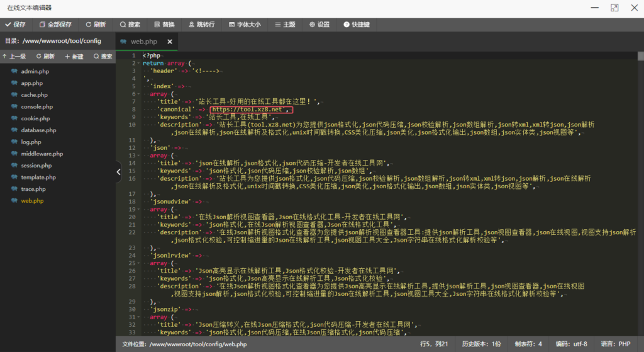Go up with 上一级 in file panel
This screenshot has height=352, width=644.
click(14, 56)
